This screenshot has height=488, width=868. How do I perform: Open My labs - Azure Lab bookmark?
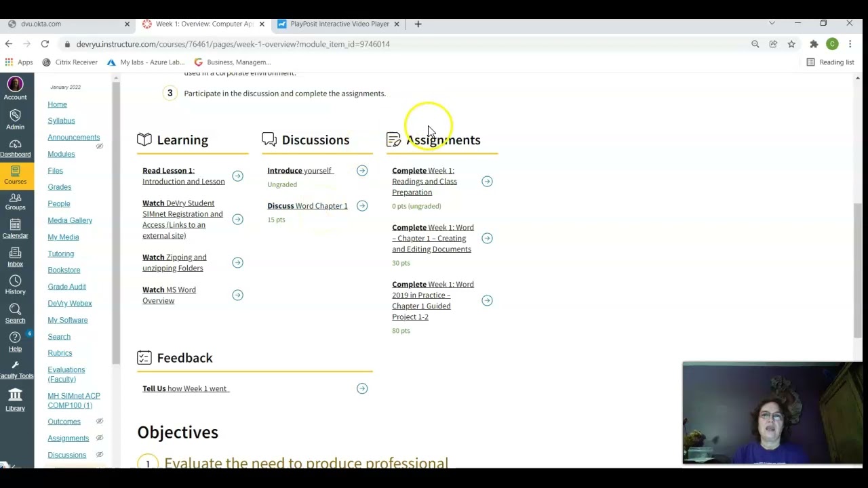[146, 62]
